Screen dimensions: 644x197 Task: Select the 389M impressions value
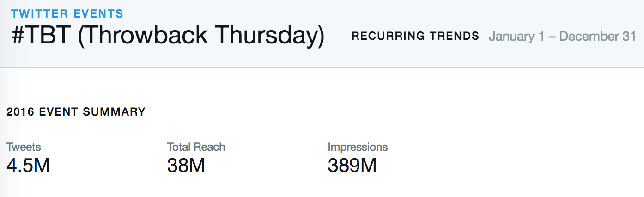pyautogui.click(x=352, y=166)
